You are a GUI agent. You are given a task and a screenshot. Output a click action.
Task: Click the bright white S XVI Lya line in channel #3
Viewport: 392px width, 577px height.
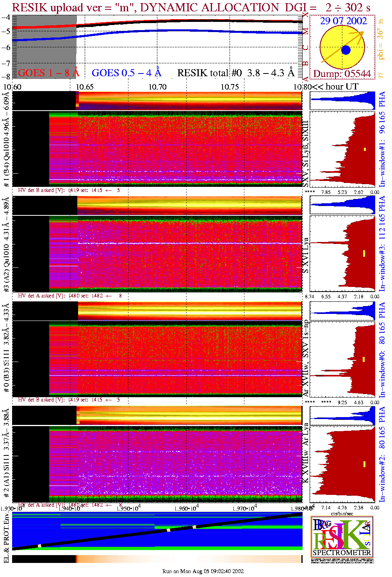[189, 243]
